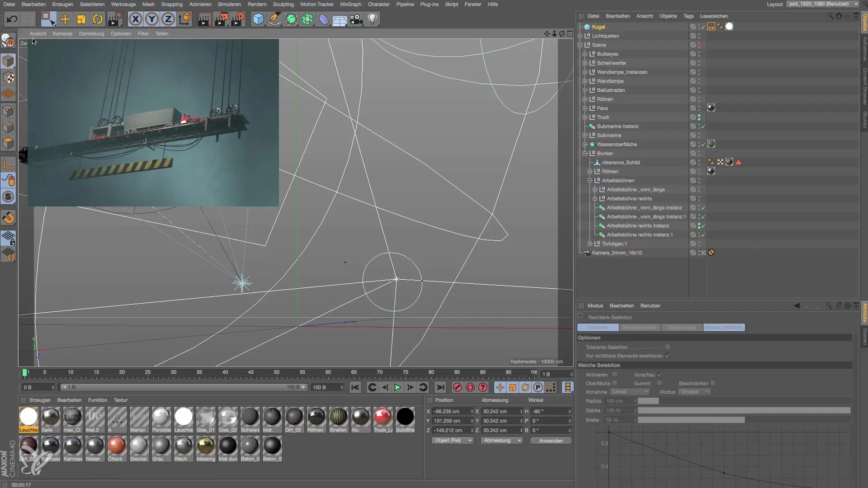Select the Öltank material
The width and height of the screenshot is (868, 488).
click(117, 449)
